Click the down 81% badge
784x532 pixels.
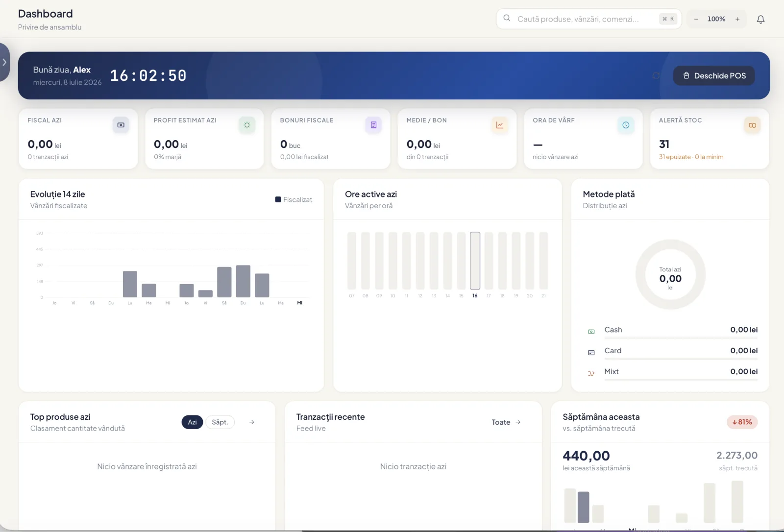pos(742,422)
